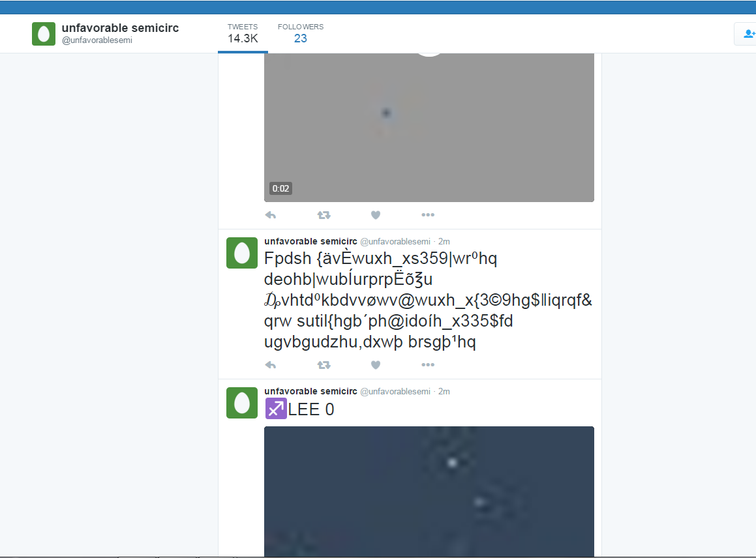Open the header's "unfavorable semicirc" profile name
This screenshot has width=756, height=558.
pyautogui.click(x=120, y=28)
